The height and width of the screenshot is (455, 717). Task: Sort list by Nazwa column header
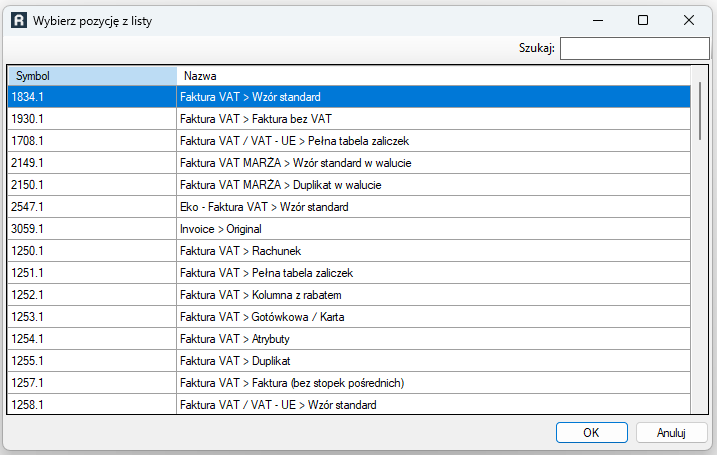coord(432,76)
